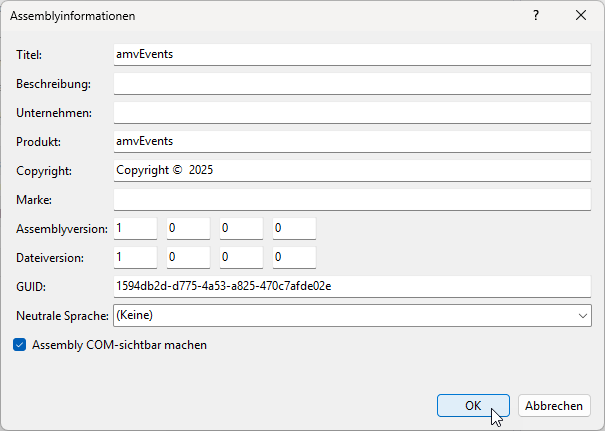Focus the empty Beschreibung field
The width and height of the screenshot is (605, 431).
pyautogui.click(x=352, y=83)
